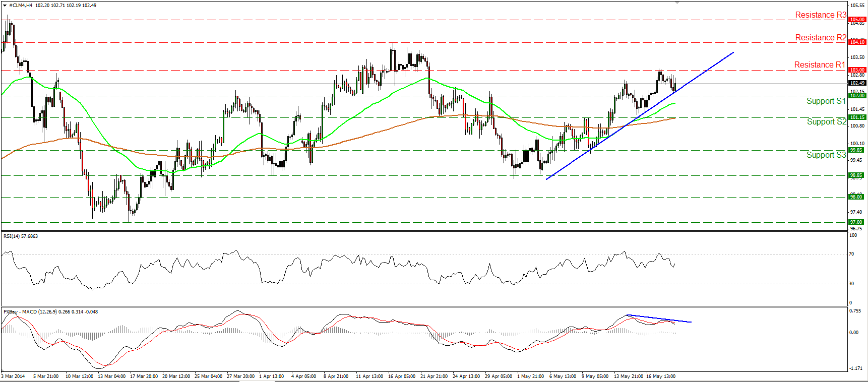868x382 pixels.
Task: Click the red 103.00 price tag
Action: coord(857,70)
